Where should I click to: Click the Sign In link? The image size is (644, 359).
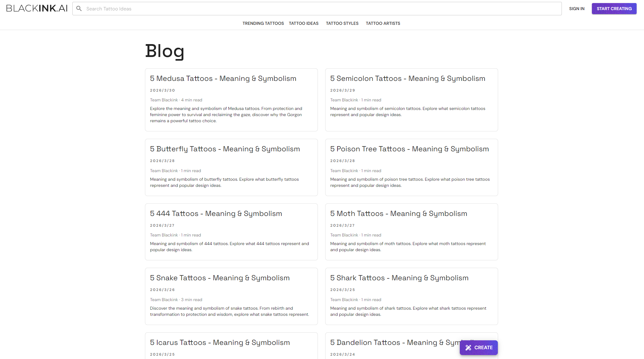tap(577, 9)
